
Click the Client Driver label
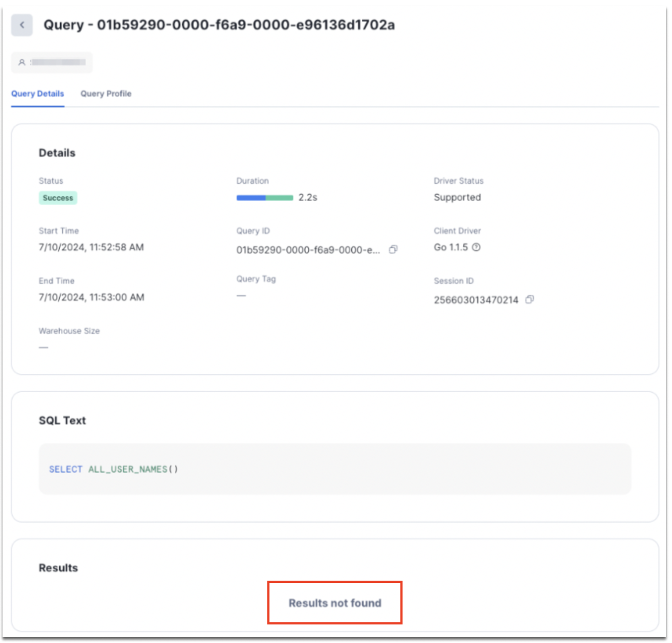point(458,231)
